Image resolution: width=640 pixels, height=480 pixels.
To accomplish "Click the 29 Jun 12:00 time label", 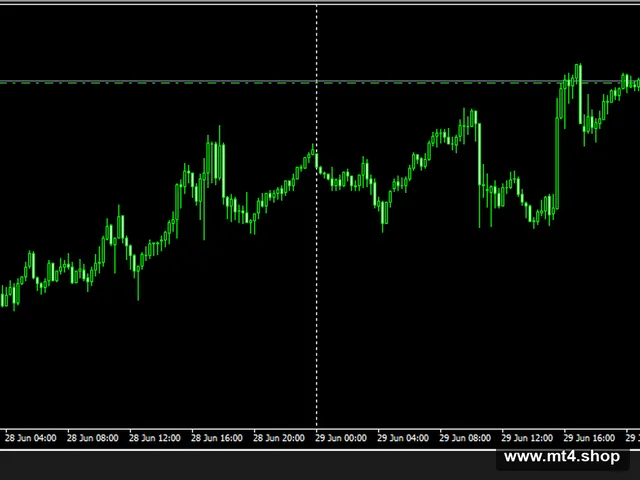I will point(527,438).
